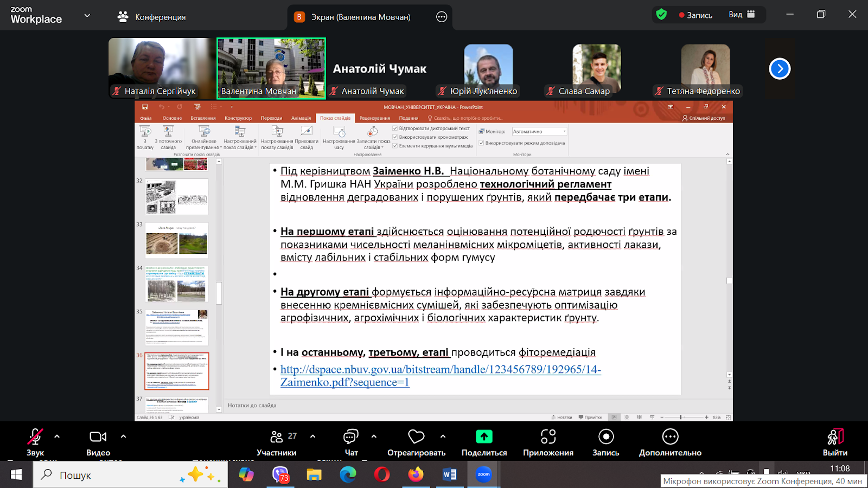868x488 pixels.
Task: Switch to the Анімація ribbon tab
Action: click(x=301, y=118)
